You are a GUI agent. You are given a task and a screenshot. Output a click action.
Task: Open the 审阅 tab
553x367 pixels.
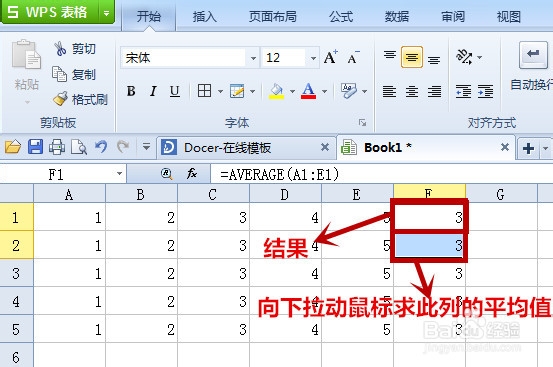(453, 16)
